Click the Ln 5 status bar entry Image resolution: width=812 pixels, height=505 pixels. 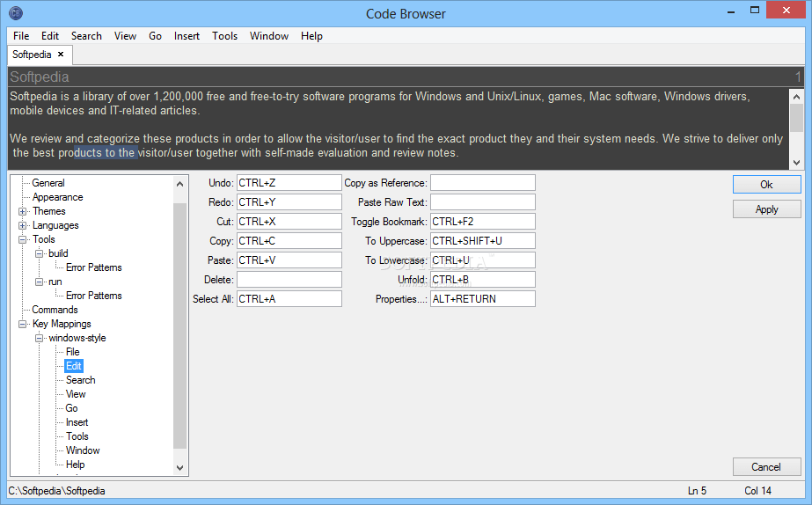pos(697,491)
